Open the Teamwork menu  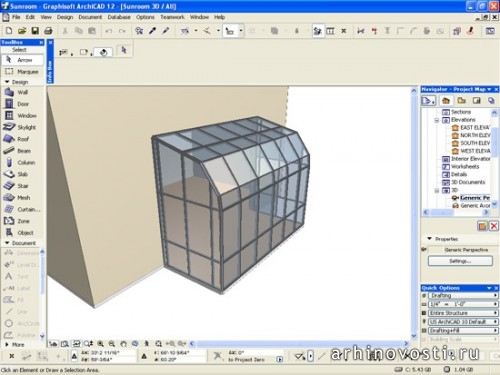coord(172,17)
